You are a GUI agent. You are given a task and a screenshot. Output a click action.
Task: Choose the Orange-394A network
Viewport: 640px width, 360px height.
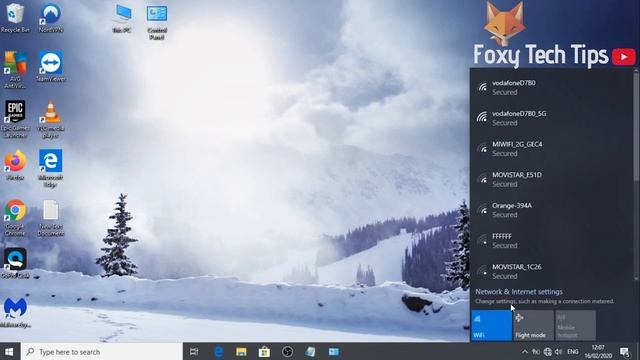pyautogui.click(x=551, y=209)
